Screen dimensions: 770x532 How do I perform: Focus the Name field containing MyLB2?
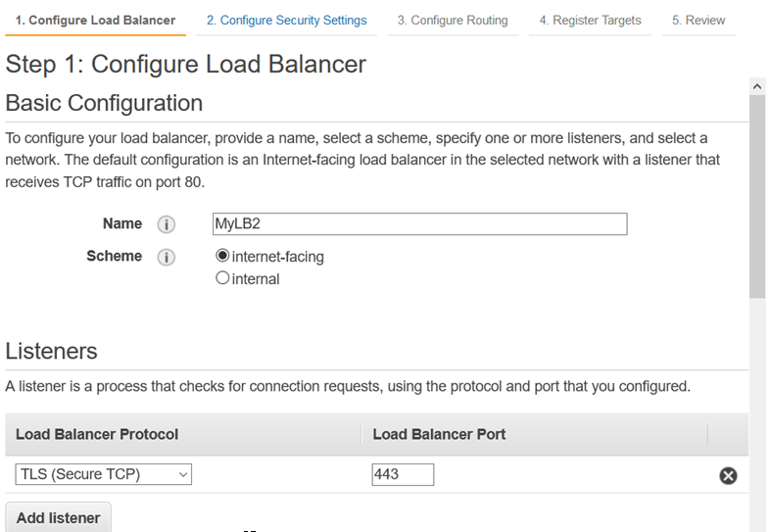pyautogui.click(x=419, y=224)
